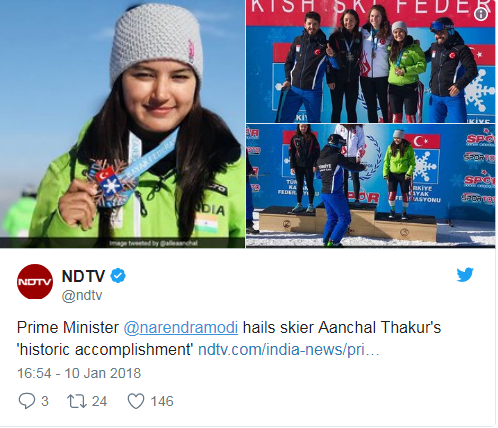Click the reply count 3
Screen dimensions: 498x428
(45, 401)
